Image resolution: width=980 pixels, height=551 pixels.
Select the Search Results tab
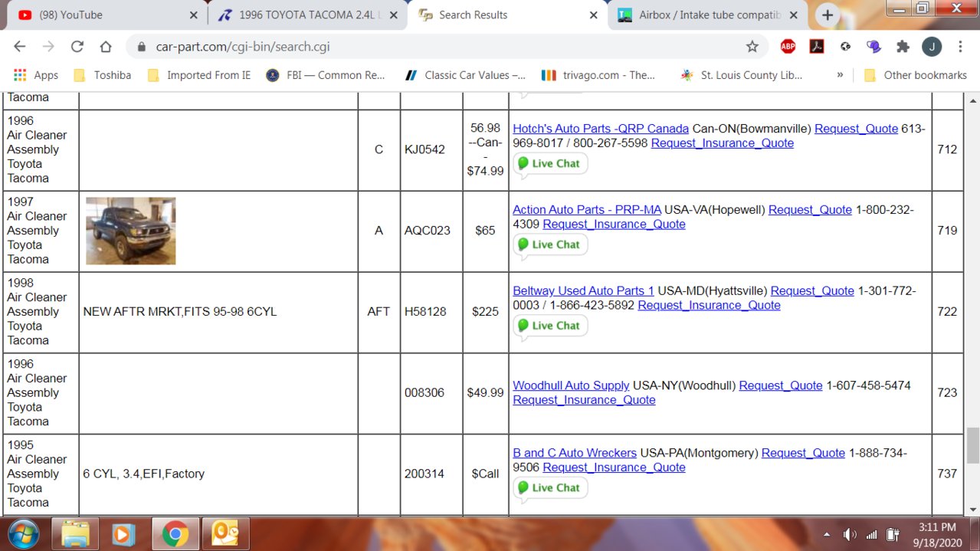(x=506, y=15)
